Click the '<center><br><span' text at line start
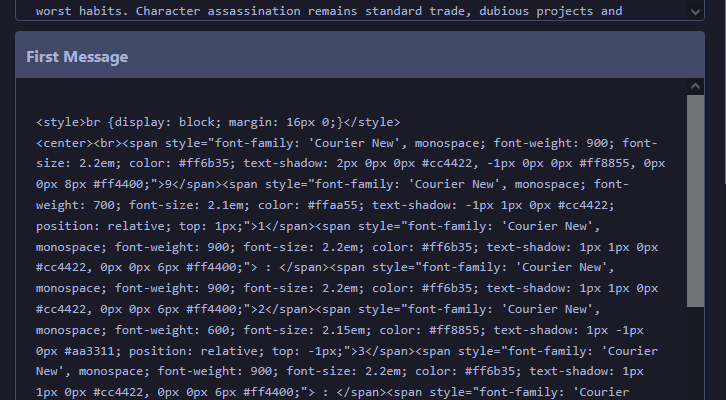 click(x=97, y=143)
